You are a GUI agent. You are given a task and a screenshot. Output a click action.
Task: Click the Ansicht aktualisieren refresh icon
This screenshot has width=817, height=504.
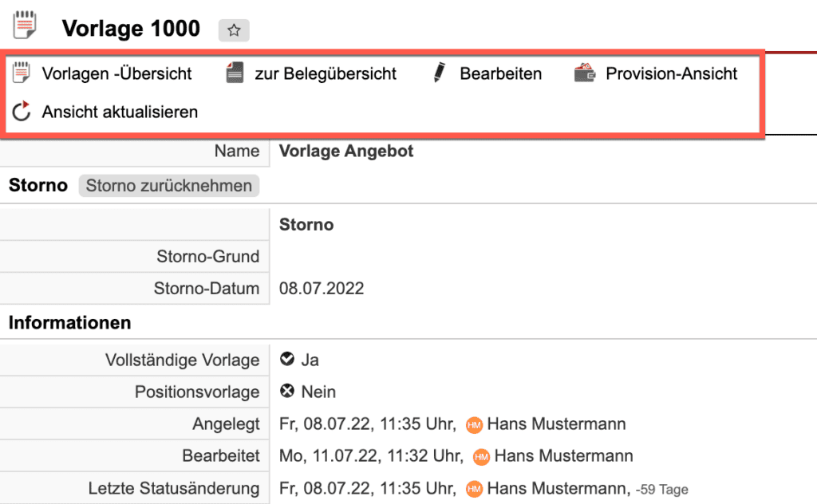pyautogui.click(x=22, y=112)
